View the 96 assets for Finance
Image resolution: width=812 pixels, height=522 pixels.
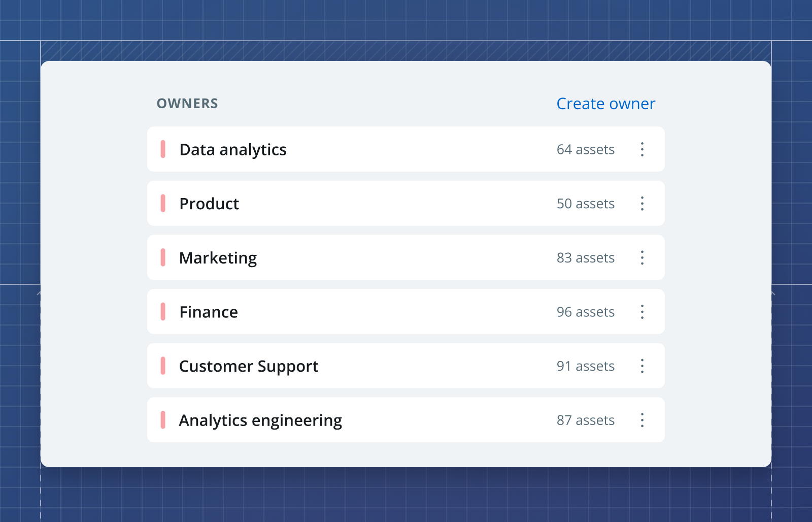pos(586,312)
